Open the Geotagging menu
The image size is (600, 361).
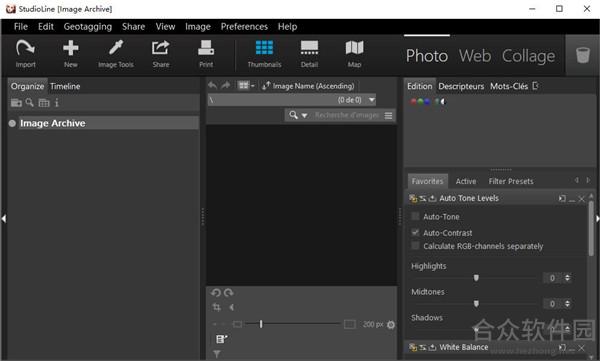pyautogui.click(x=88, y=26)
